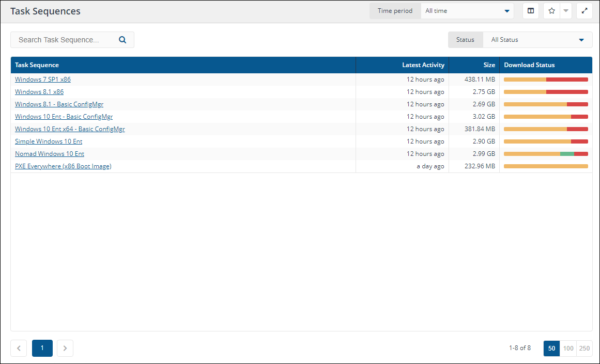The height and width of the screenshot is (364, 600).
Task: Open PXE Everywhere (x86 Boot Image) link
Action: point(63,166)
